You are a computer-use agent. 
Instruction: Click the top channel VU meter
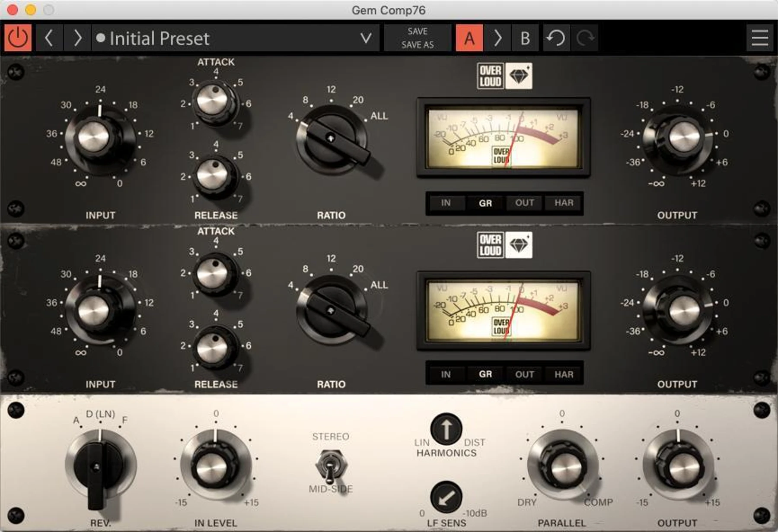click(x=503, y=138)
